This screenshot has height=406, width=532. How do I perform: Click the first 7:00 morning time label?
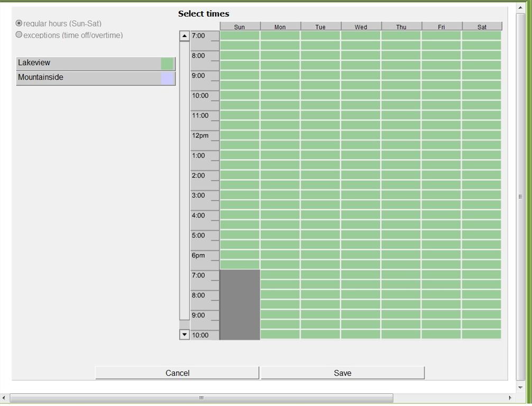[198, 35]
